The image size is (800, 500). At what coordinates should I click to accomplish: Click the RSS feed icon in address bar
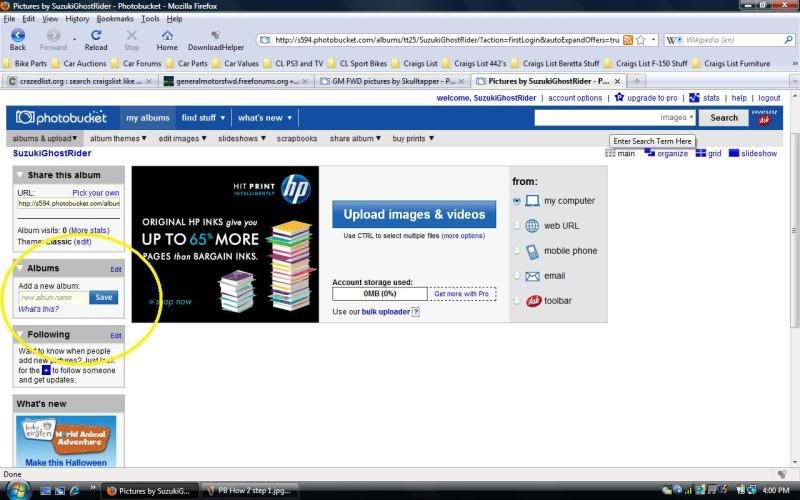coord(628,40)
